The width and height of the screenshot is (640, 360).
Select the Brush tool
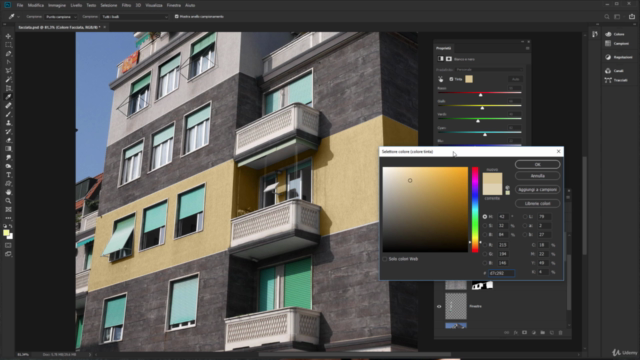(x=8, y=114)
